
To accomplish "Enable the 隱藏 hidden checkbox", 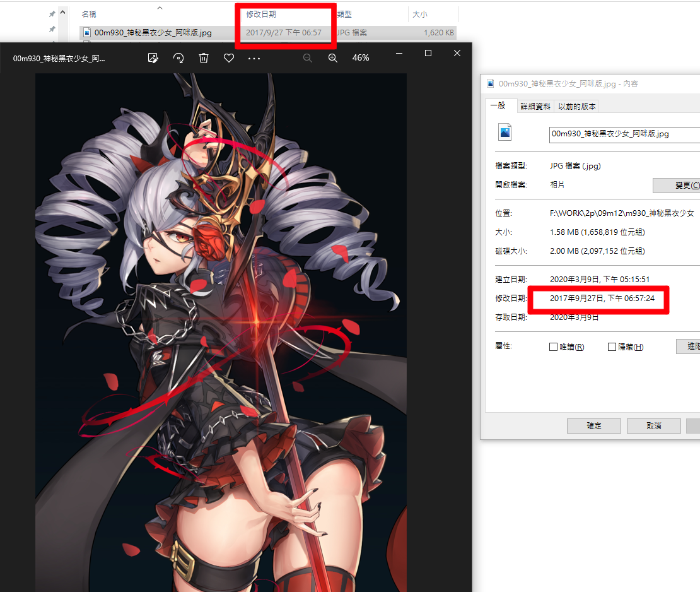I will [612, 346].
